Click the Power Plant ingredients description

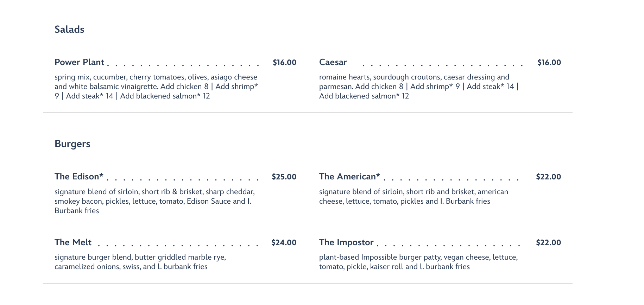click(x=156, y=87)
